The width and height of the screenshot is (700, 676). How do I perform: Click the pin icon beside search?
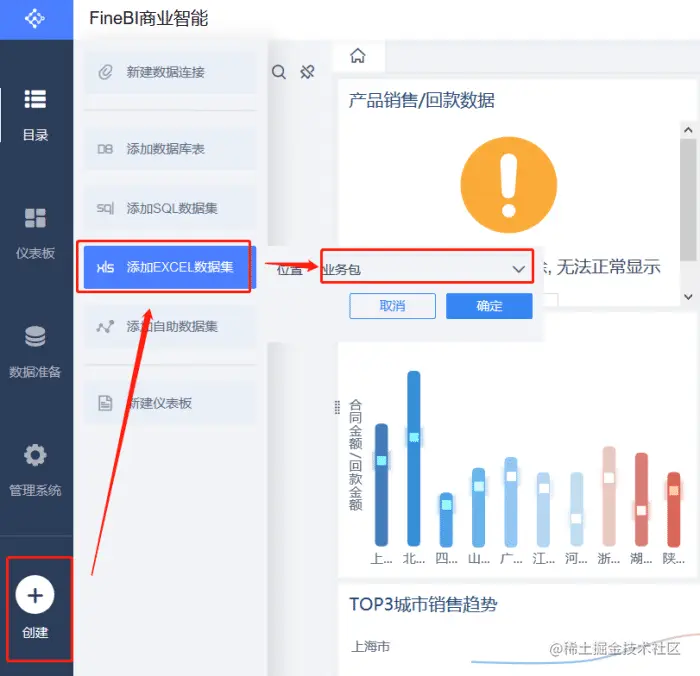[307, 71]
